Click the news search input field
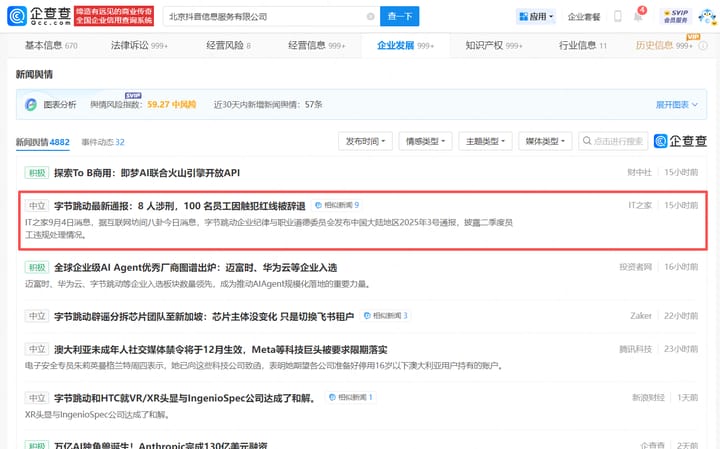720x449 pixels. pyautogui.click(x=615, y=142)
